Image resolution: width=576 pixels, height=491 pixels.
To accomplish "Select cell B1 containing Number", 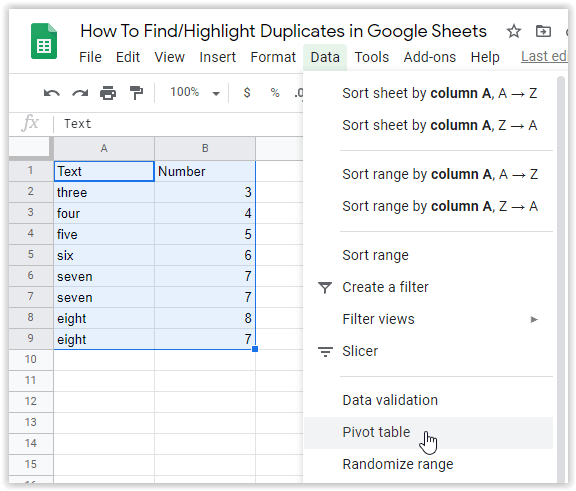I will (x=205, y=171).
